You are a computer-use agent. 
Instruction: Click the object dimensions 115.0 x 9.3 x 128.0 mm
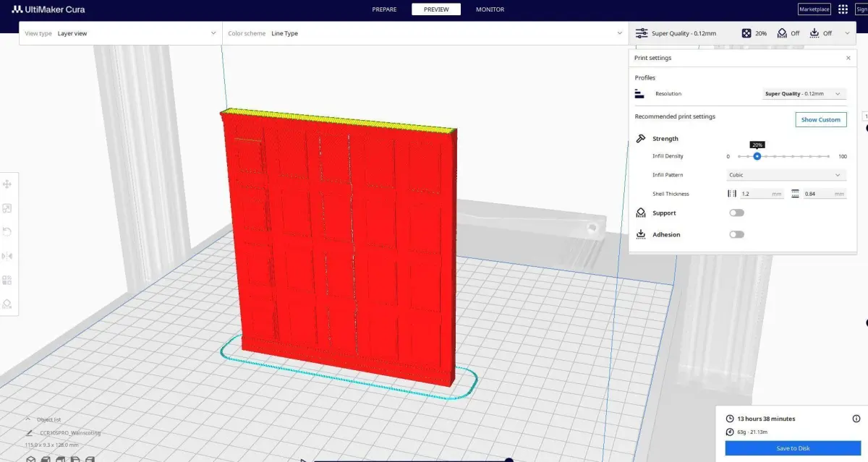point(52,445)
